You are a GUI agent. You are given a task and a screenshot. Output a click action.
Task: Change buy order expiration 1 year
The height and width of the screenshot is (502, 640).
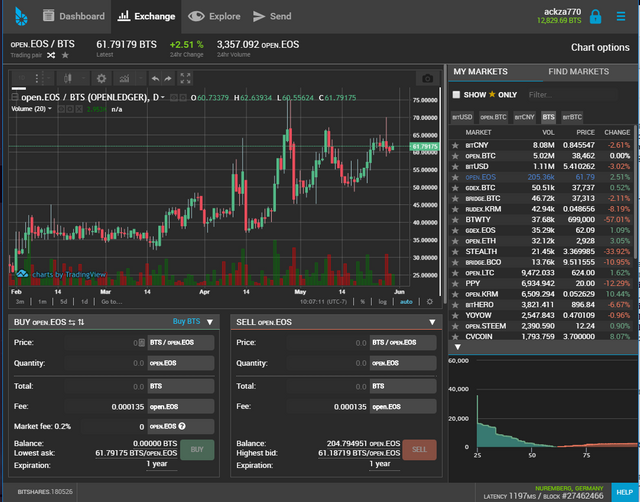pyautogui.click(x=157, y=464)
